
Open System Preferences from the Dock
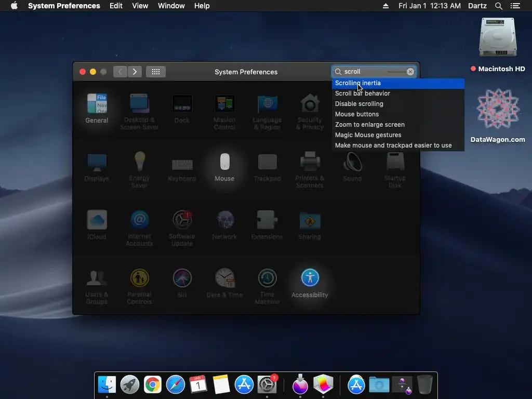[x=267, y=384]
